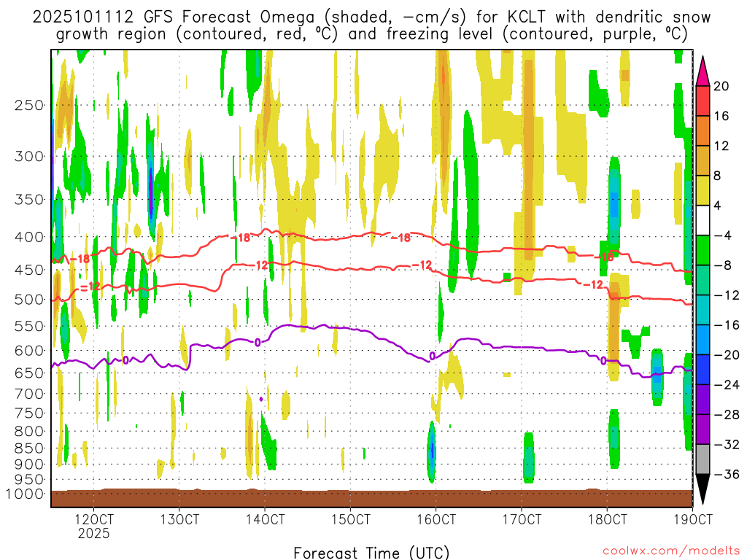Click the 150CT time axis label
Viewport: 747px width, 560px height.
[x=351, y=519]
